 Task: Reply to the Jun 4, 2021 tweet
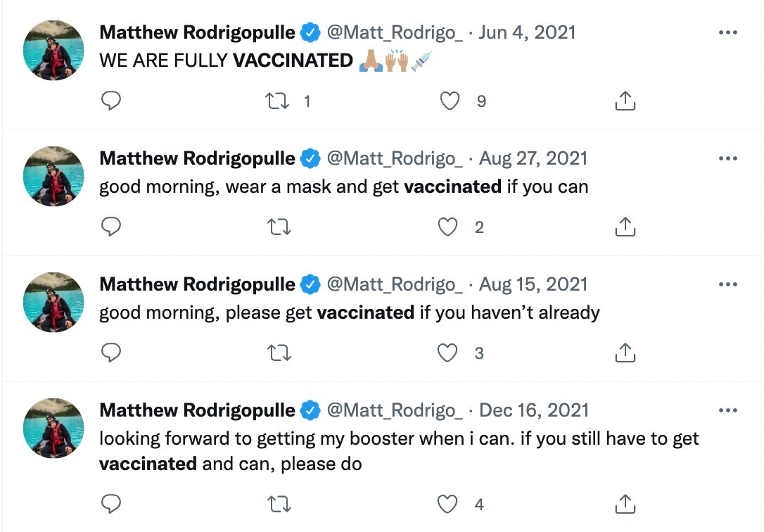pos(111,101)
